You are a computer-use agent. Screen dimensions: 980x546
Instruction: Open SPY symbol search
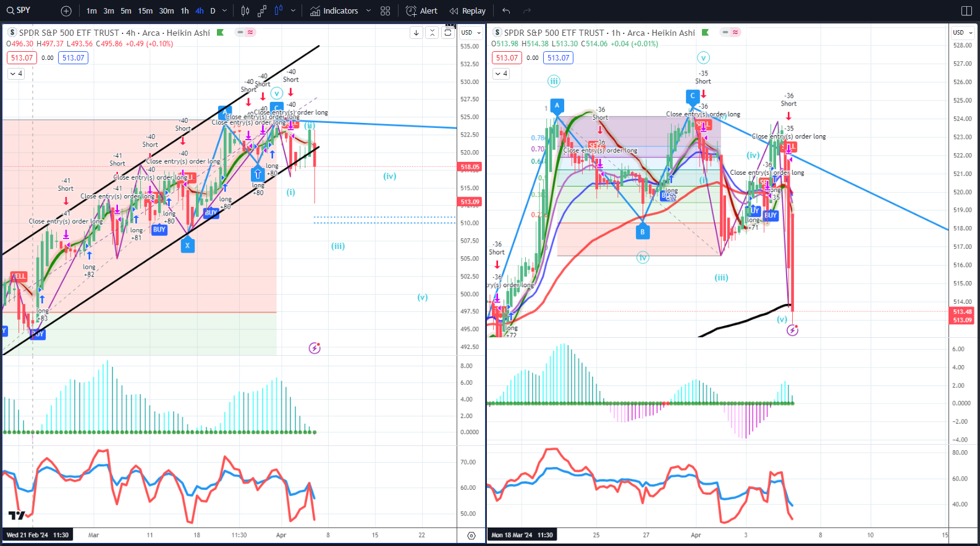19,10
